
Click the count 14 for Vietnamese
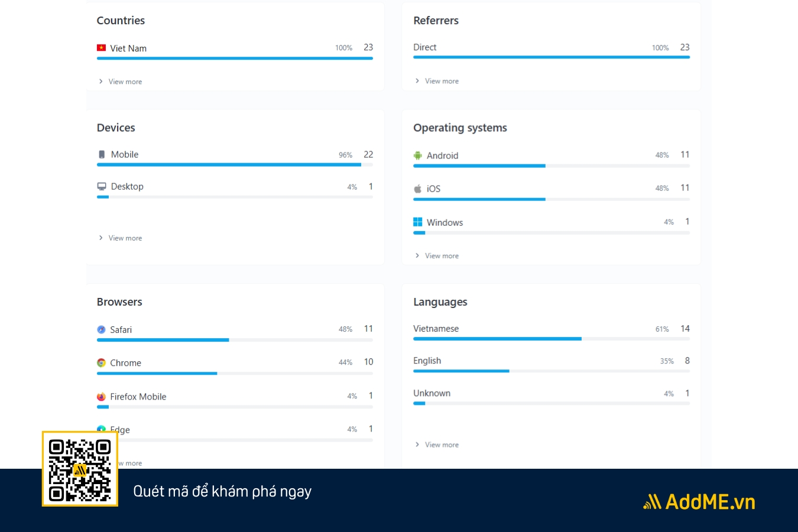pyautogui.click(x=685, y=329)
